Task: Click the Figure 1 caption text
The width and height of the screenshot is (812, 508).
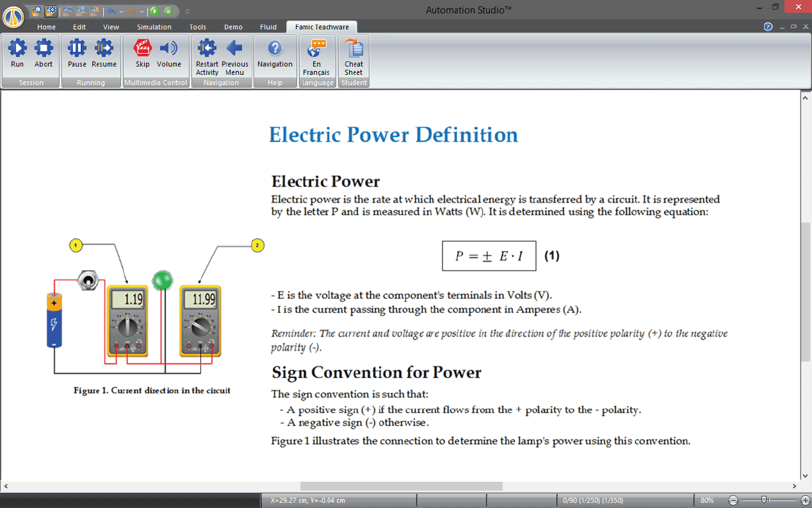Action: point(152,390)
